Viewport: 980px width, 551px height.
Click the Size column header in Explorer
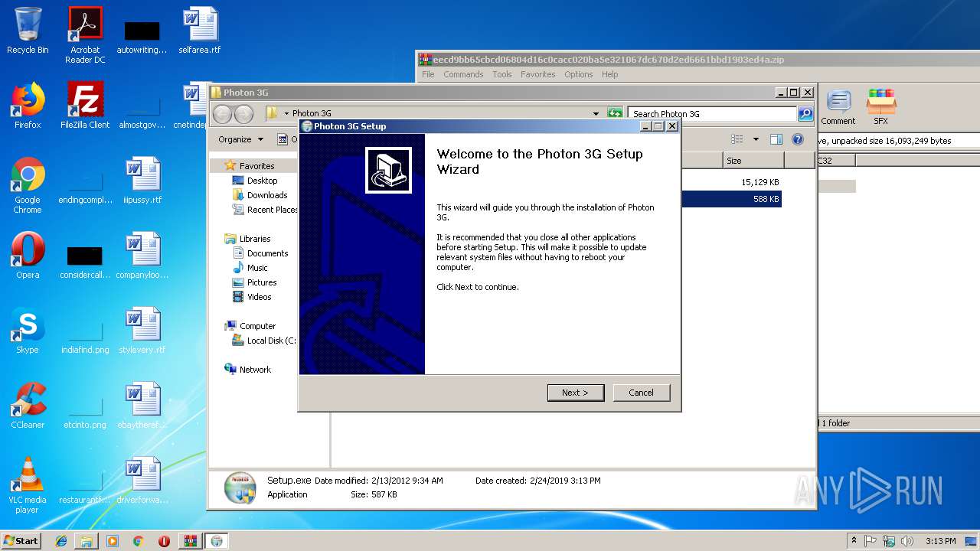[753, 161]
